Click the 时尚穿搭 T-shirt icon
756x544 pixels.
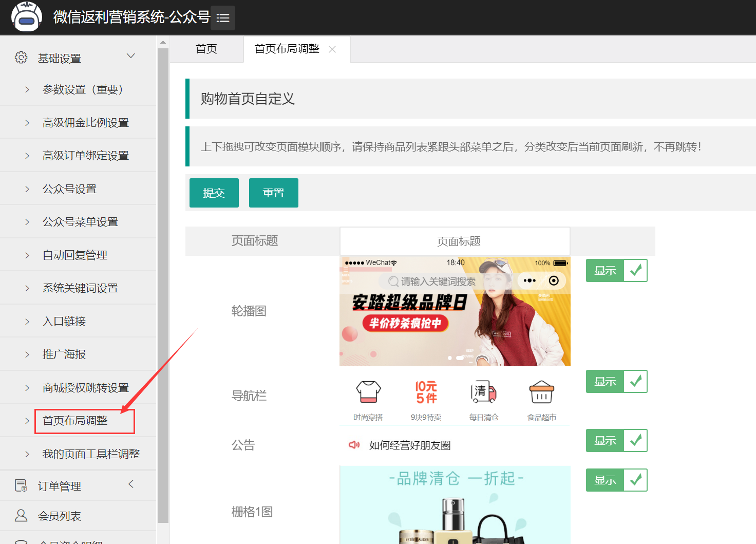(x=368, y=392)
